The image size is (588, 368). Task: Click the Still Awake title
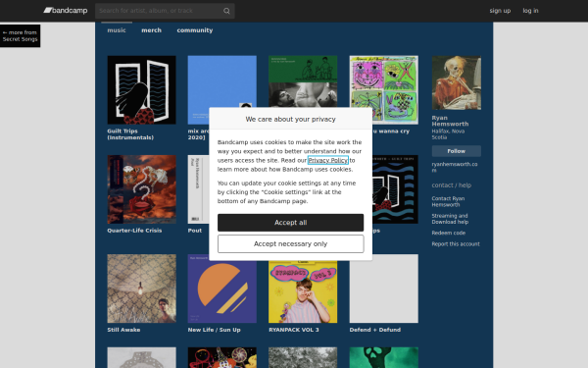tap(123, 330)
